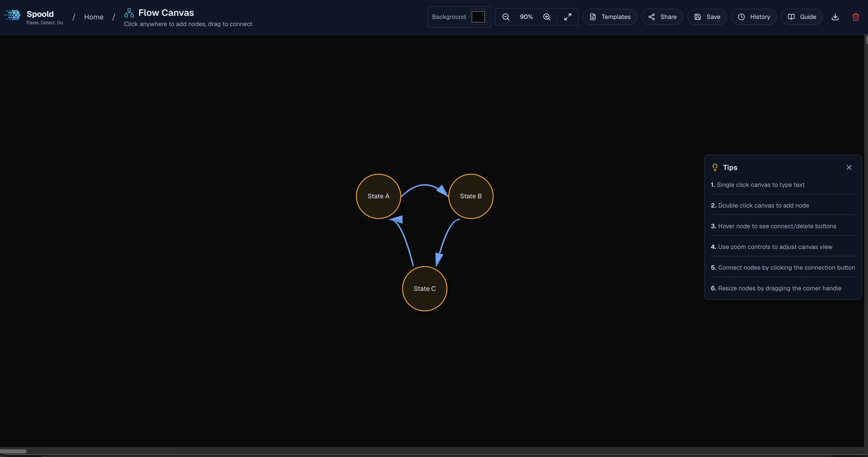Open the History panel

754,17
